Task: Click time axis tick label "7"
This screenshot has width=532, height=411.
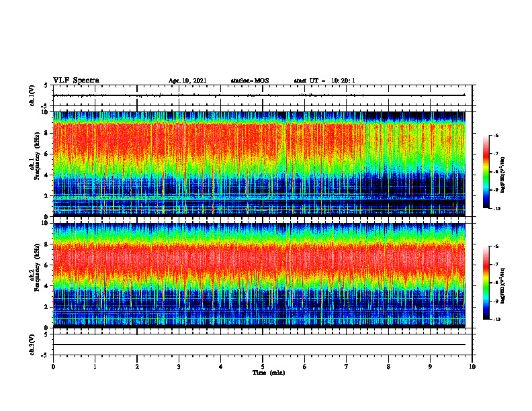Action: click(x=347, y=367)
